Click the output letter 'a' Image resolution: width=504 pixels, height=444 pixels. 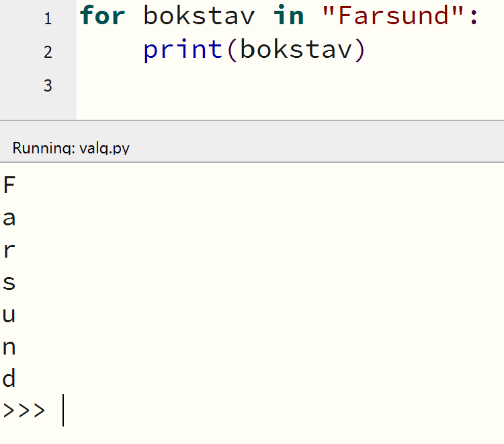(x=9, y=218)
